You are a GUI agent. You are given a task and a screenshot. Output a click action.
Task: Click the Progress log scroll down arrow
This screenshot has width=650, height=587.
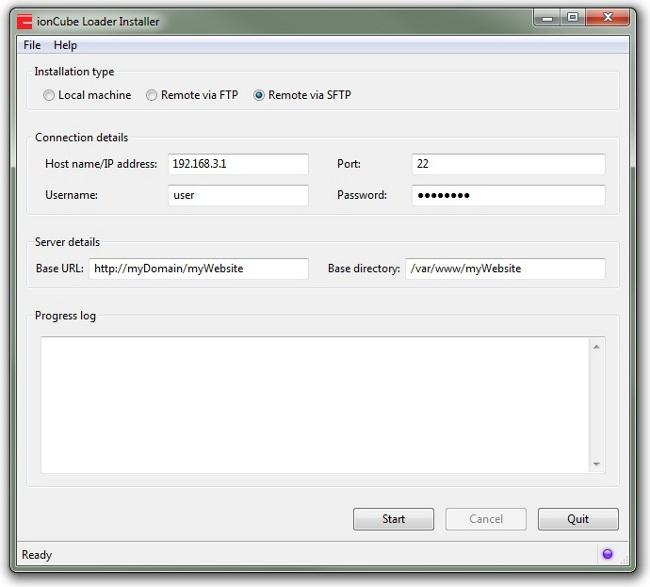click(x=597, y=464)
